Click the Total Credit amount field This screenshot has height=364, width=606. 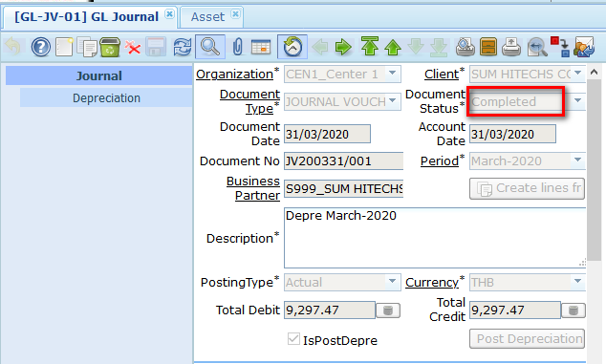pyautogui.click(x=515, y=310)
